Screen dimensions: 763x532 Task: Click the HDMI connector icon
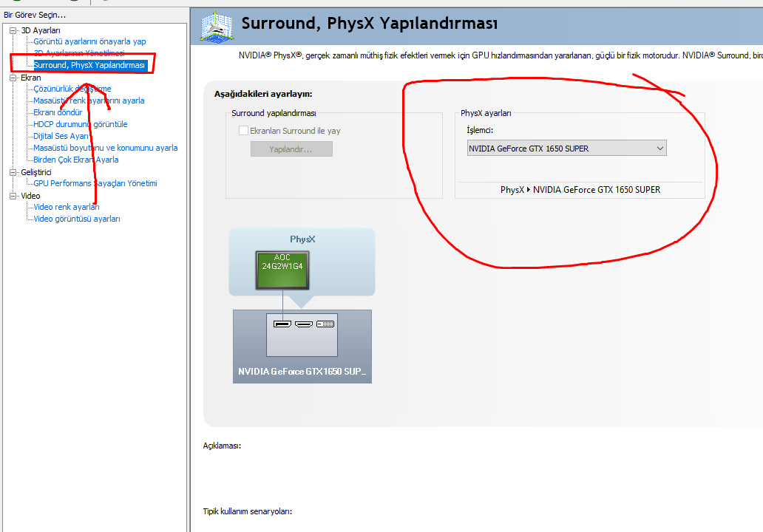pos(304,324)
